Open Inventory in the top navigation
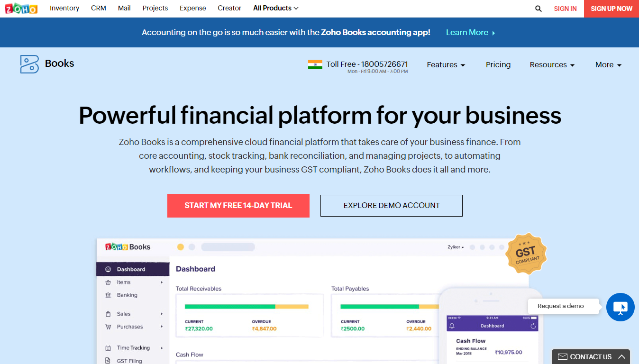This screenshot has width=639, height=364. tap(64, 8)
